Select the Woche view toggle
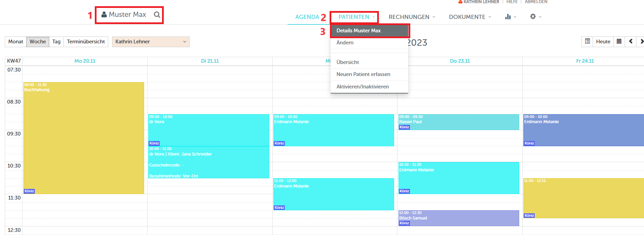This screenshot has width=644, height=235. [x=38, y=42]
